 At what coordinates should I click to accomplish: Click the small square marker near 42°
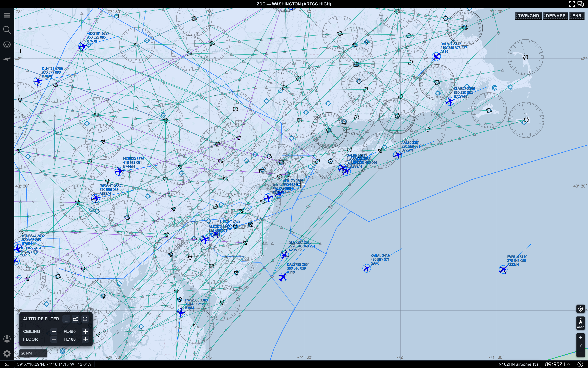coord(18,51)
